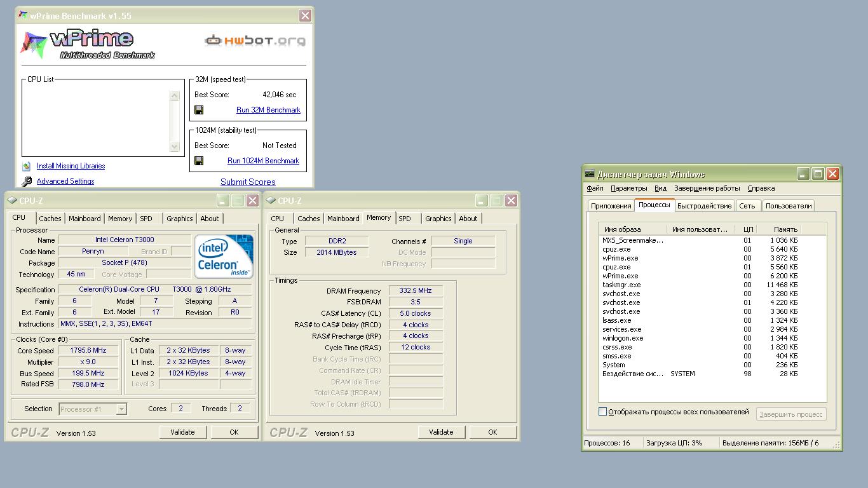868x488 pixels.
Task: Click the Intel Celeron T3000 name field
Action: coord(125,240)
